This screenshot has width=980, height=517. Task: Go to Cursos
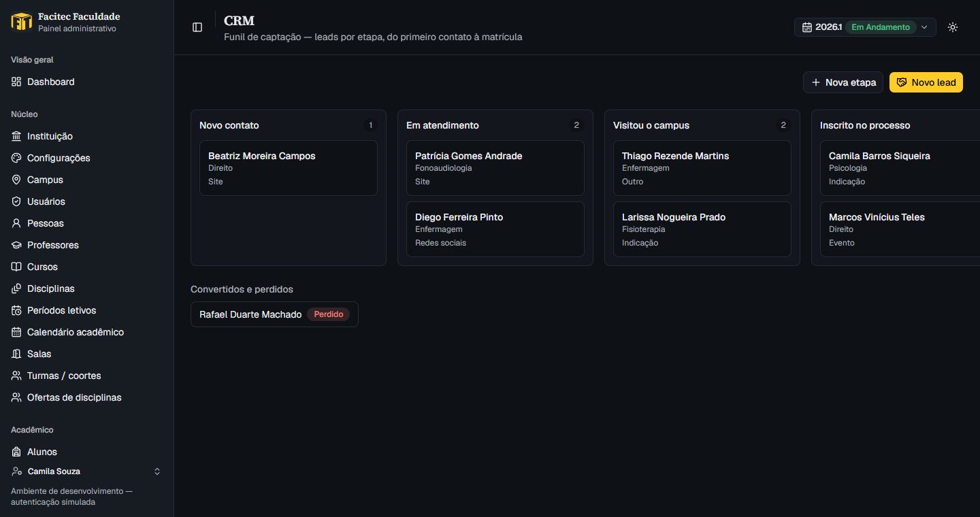pyautogui.click(x=86, y=267)
